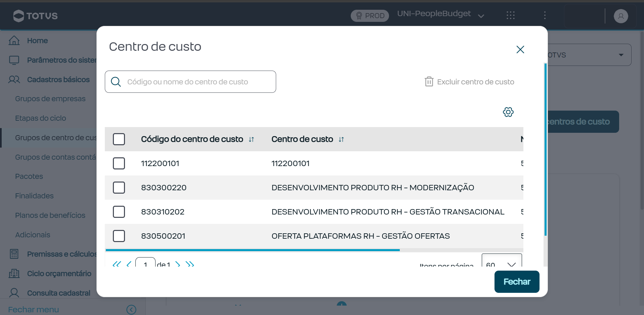644x315 pixels.
Task: Tick the checkbox for 830500201 row
Action: (119, 236)
